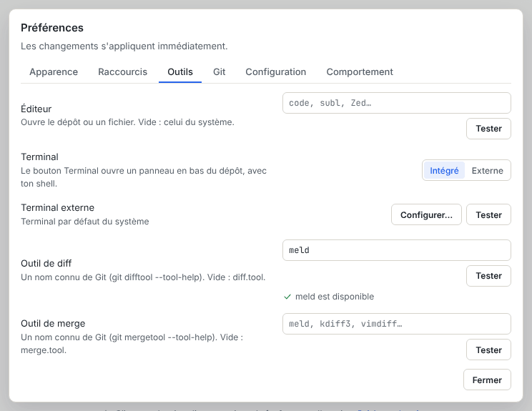Open Configurer… for Terminal externe
532x411 pixels.
tap(426, 214)
